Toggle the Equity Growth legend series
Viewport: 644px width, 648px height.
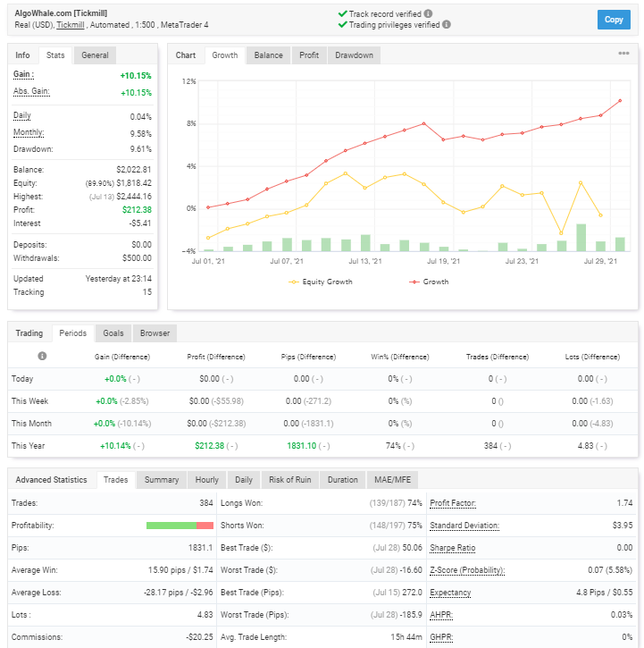coord(321,282)
